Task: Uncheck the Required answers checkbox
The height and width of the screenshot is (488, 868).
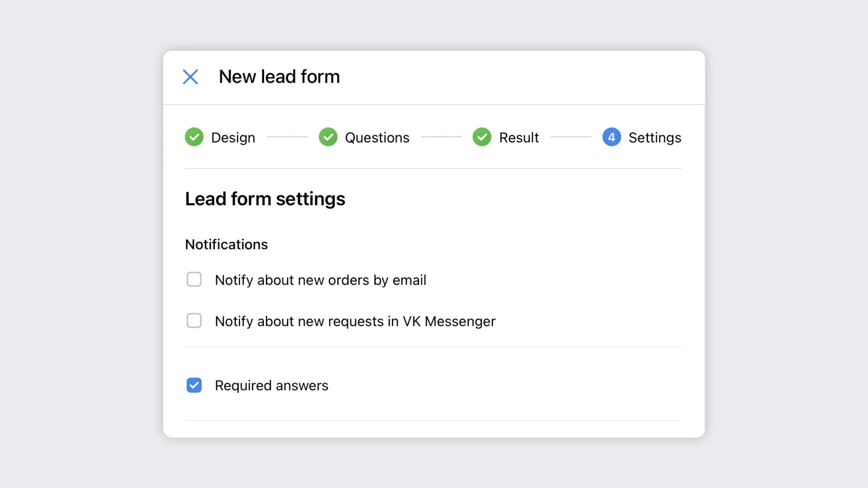Action: [x=194, y=385]
